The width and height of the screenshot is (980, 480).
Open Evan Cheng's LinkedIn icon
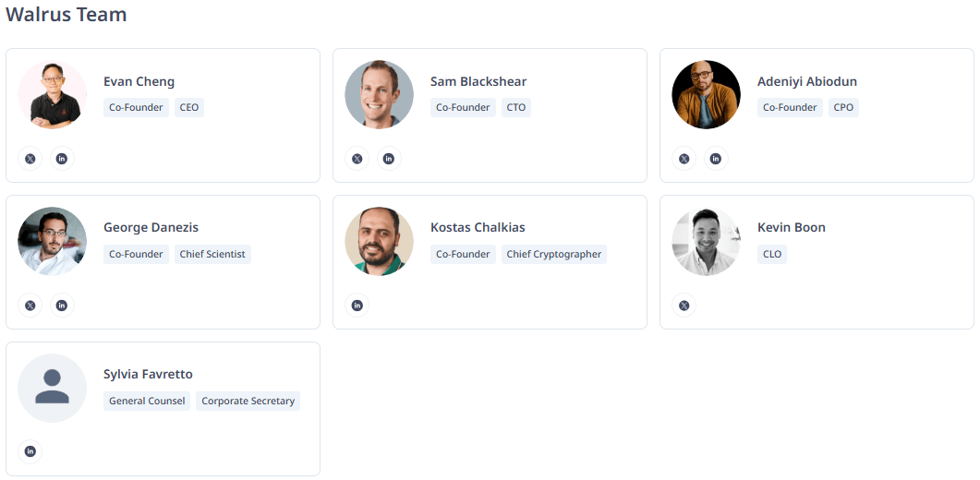(x=62, y=159)
